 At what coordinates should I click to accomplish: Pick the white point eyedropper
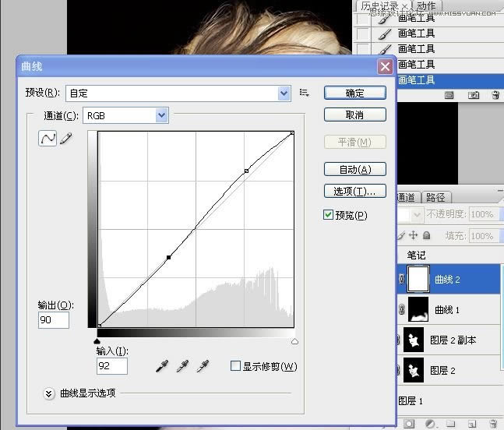coord(203,365)
